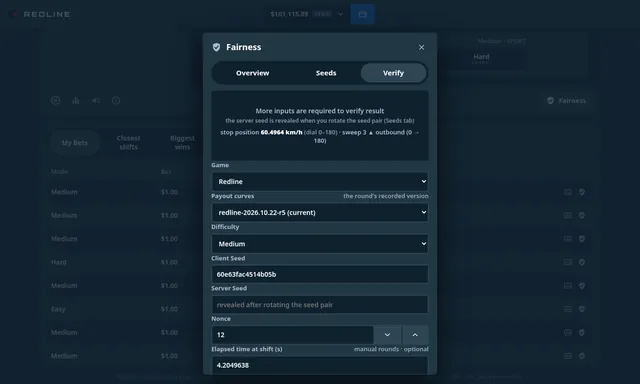Select the Verify tab
This screenshot has height=384, width=640.
click(x=393, y=73)
